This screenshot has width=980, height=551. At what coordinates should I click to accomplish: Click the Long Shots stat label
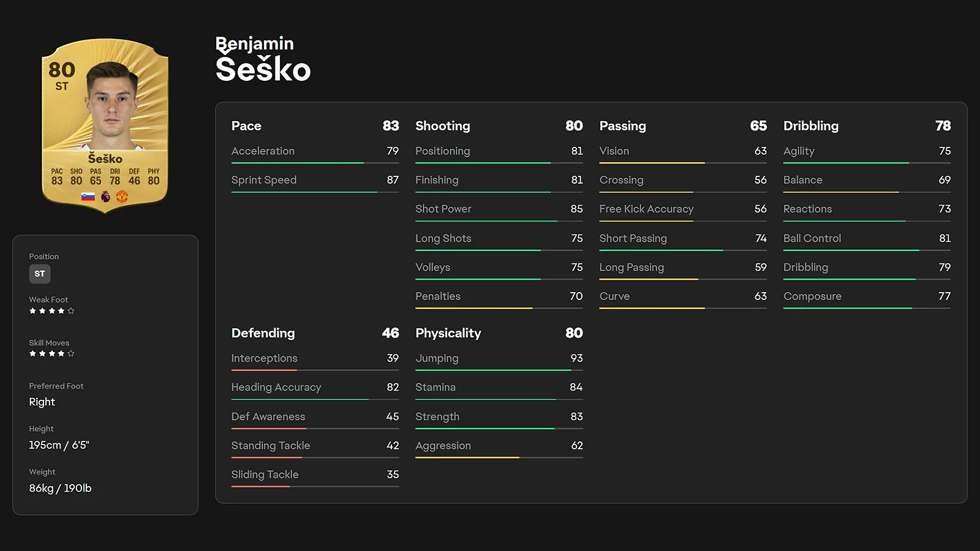coord(443,238)
